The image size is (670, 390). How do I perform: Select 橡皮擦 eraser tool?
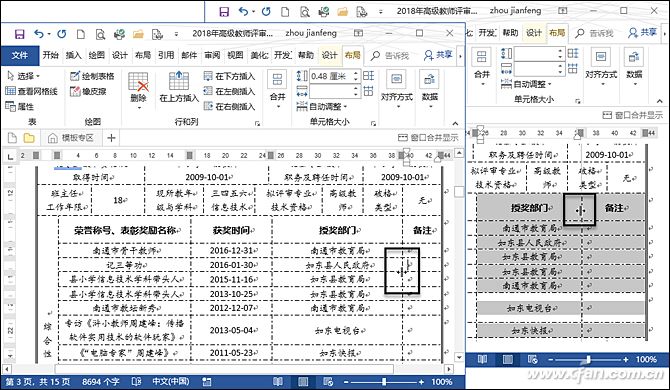[x=88, y=91]
